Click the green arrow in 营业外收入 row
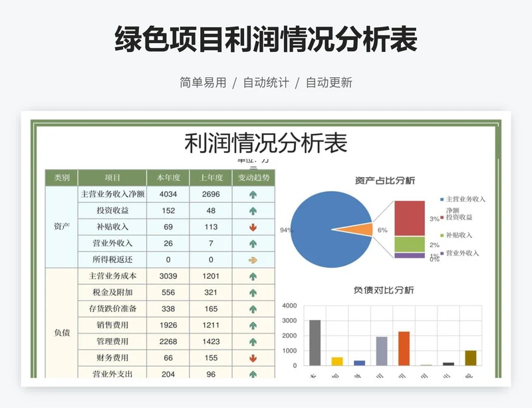Image resolution: width=532 pixels, height=408 pixels. point(253,244)
